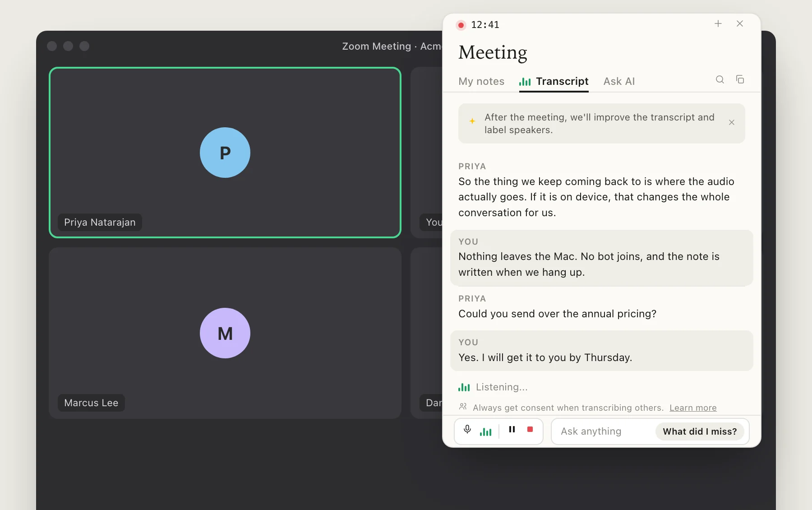
Task: Click Priya's first transcript paragraph about audio
Action: point(596,197)
